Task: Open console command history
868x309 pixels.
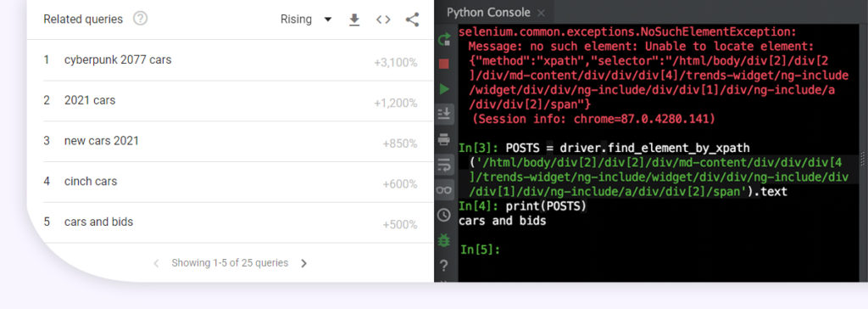Action: click(444, 216)
